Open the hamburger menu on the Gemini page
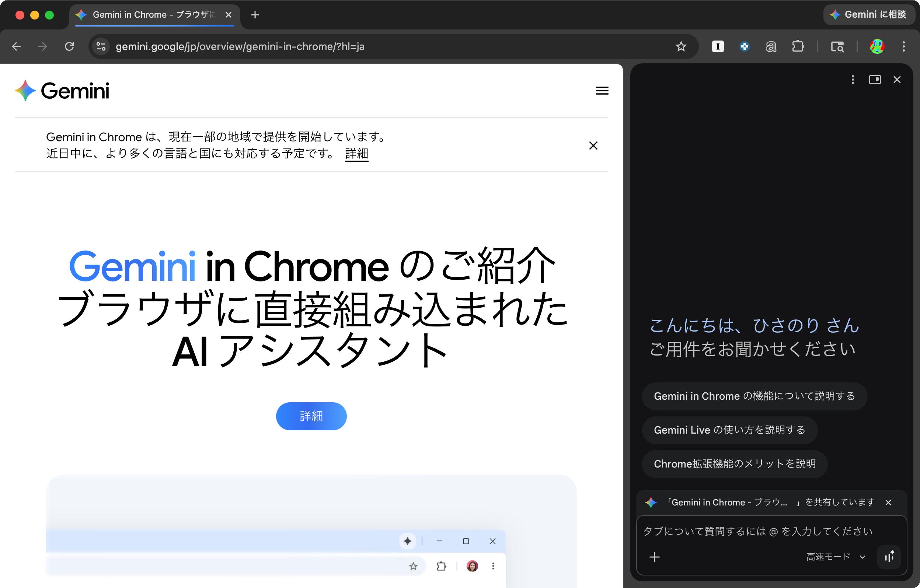Viewport: 920px width, 588px height. point(602,91)
